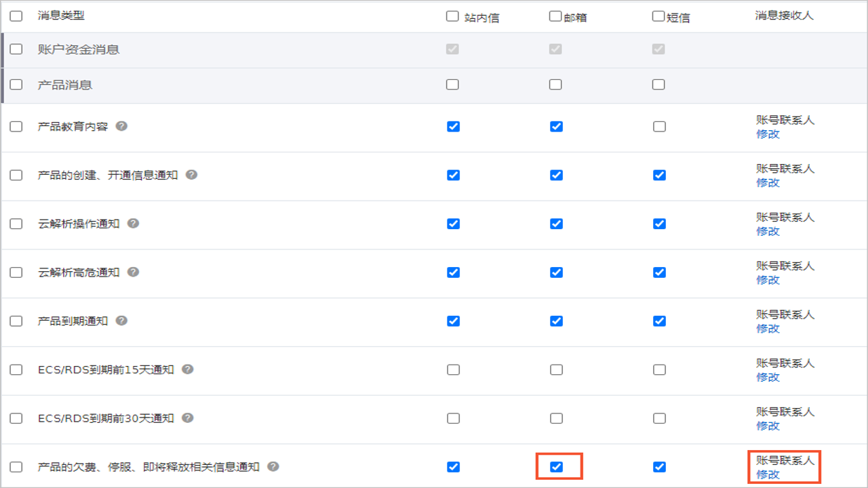The height and width of the screenshot is (488, 868).
Task: Check the 站内信 header checkbox
Action: tap(452, 16)
